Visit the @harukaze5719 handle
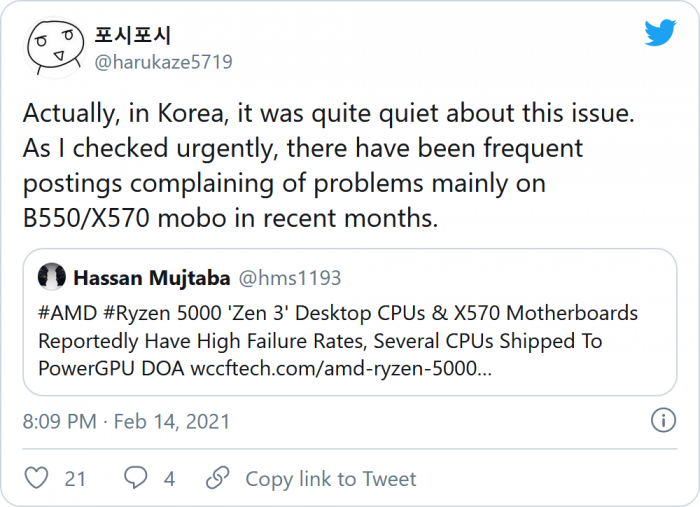The height and width of the screenshot is (507, 700). 163,62
